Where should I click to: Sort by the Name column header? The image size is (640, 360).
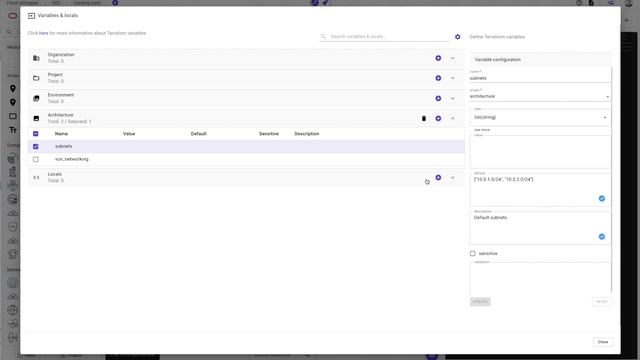tap(61, 134)
